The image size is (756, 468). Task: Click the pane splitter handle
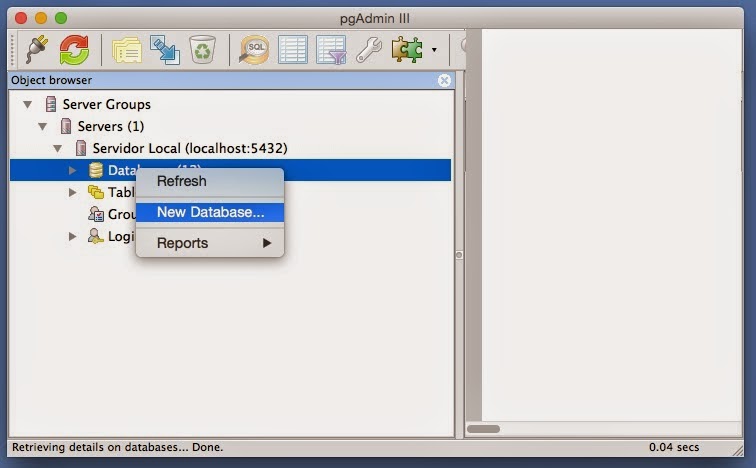[x=459, y=255]
